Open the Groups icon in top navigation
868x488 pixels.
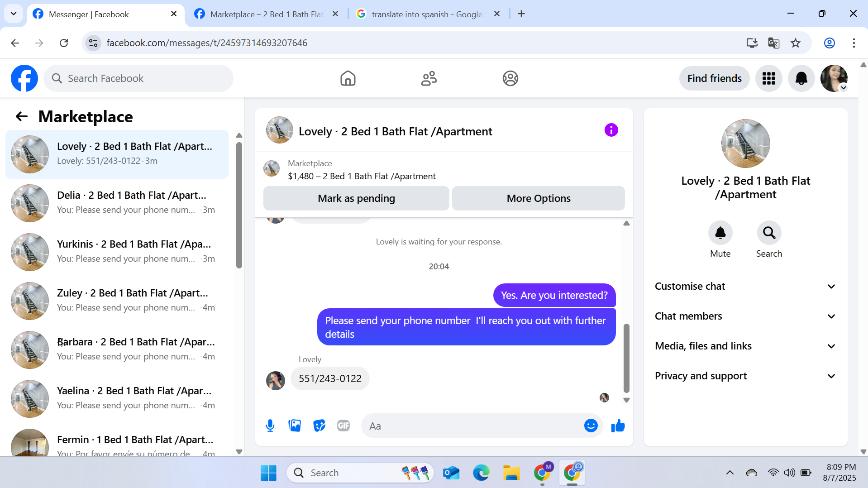[510, 78]
